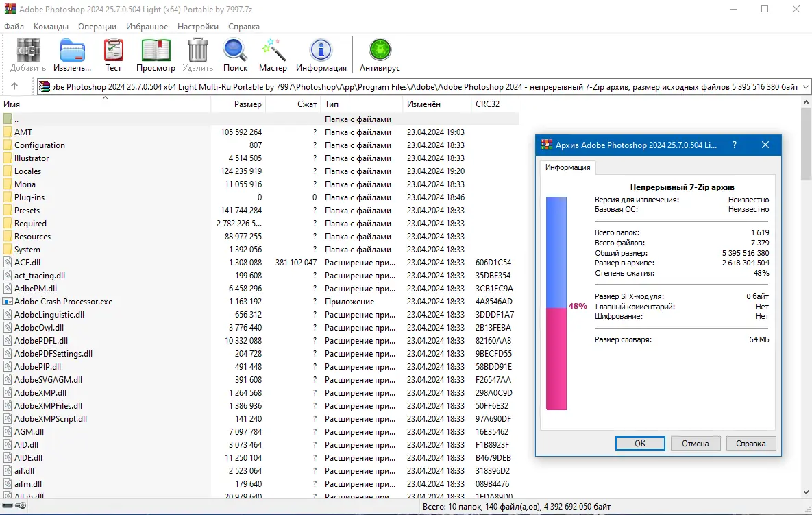Sort by Тип column header
Image resolution: width=812 pixels, height=515 pixels.
click(362, 104)
